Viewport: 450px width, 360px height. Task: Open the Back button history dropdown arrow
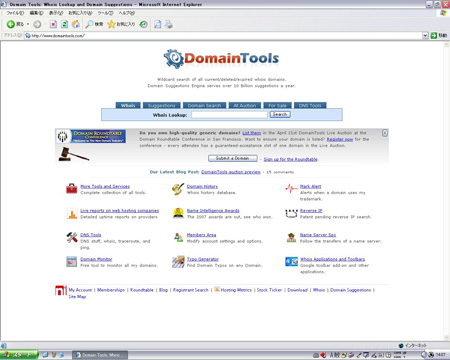pyautogui.click(x=28, y=24)
